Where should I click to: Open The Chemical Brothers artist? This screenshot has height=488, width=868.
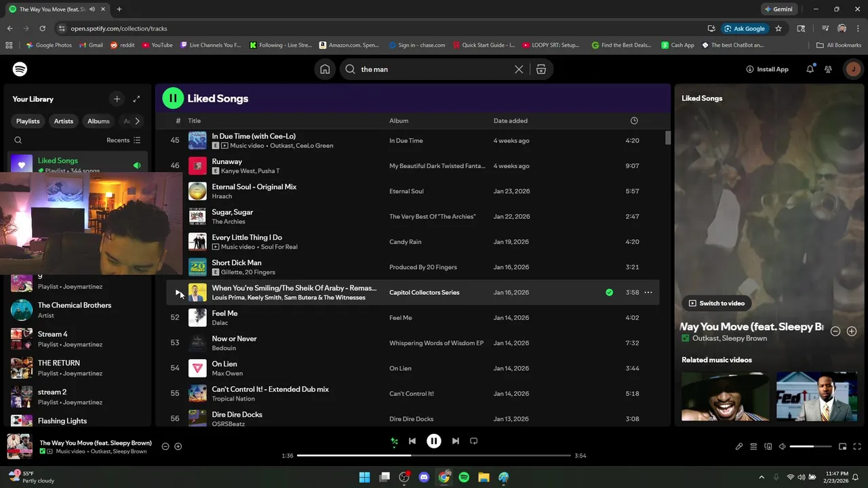[x=78, y=310]
